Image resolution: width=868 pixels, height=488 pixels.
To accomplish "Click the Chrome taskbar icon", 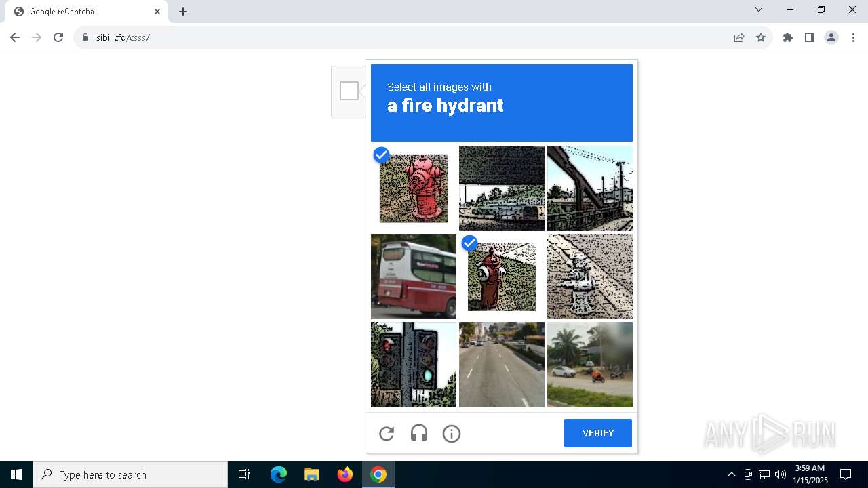I will point(378,474).
